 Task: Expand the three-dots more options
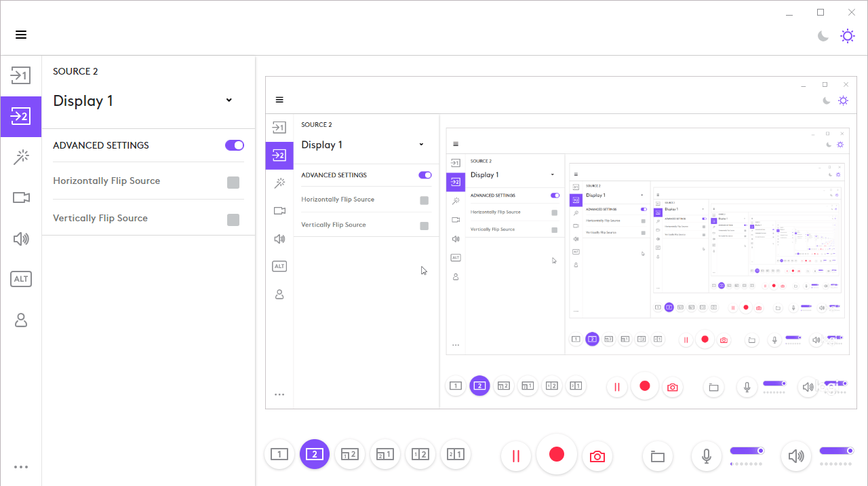(21, 467)
